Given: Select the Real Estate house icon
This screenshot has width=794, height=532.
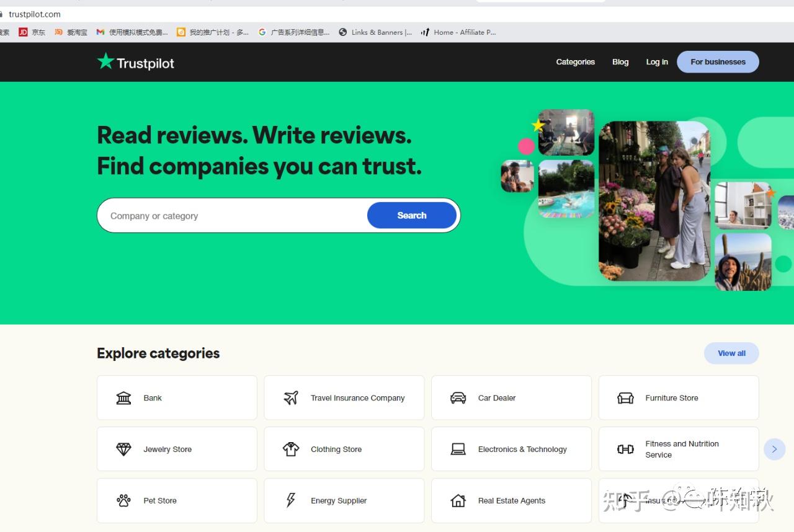Looking at the screenshot, I should (458, 501).
